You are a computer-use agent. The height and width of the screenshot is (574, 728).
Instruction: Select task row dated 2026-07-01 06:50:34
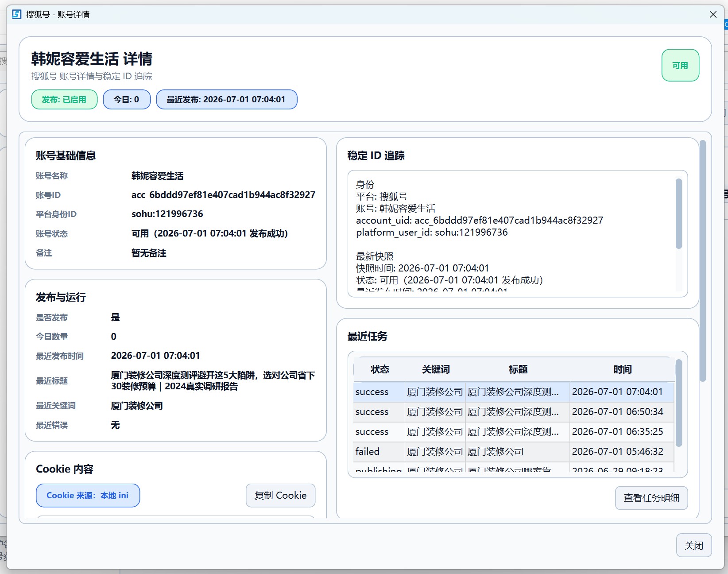(x=514, y=412)
